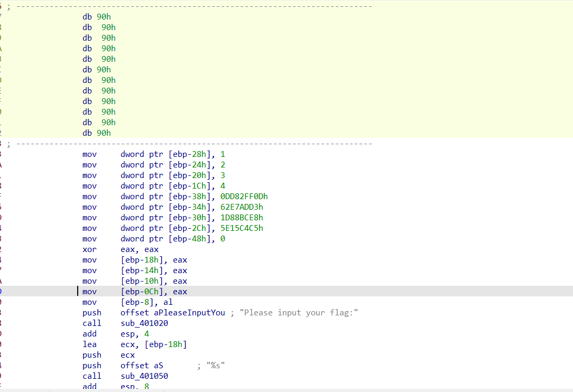Click the constant 1D88BCE8h
This screenshot has height=392, width=573.
242,218
